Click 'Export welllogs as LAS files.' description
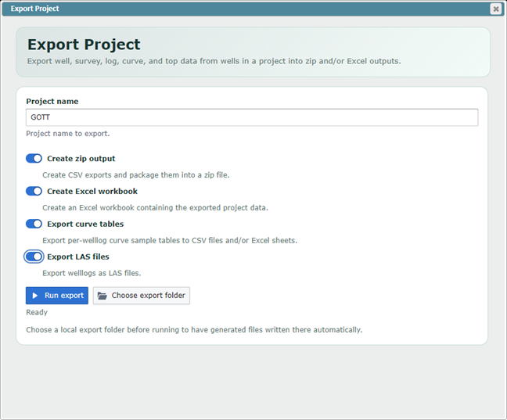This screenshot has height=420, width=507. point(92,273)
